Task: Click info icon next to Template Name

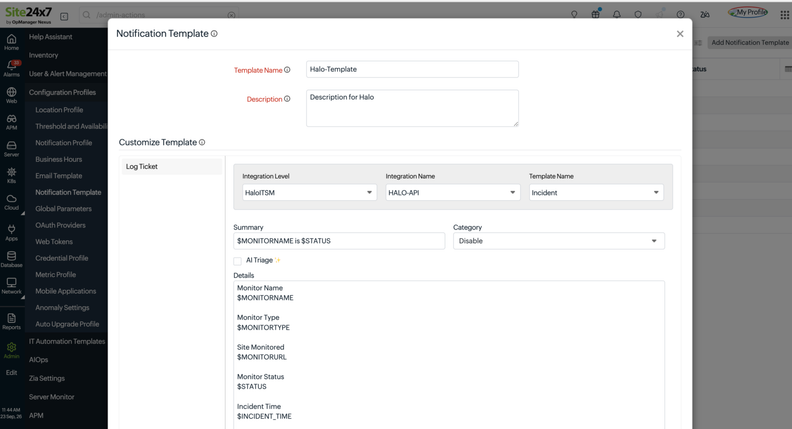Action: pos(287,70)
